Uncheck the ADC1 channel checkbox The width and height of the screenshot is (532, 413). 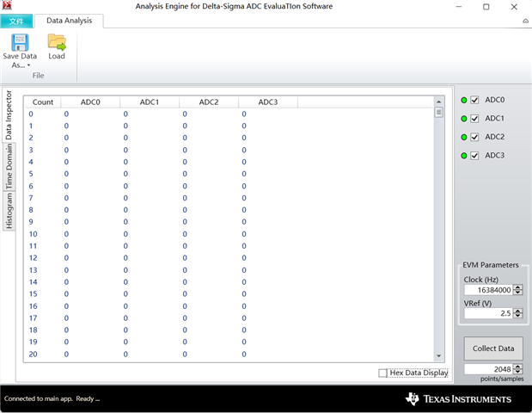click(x=474, y=119)
